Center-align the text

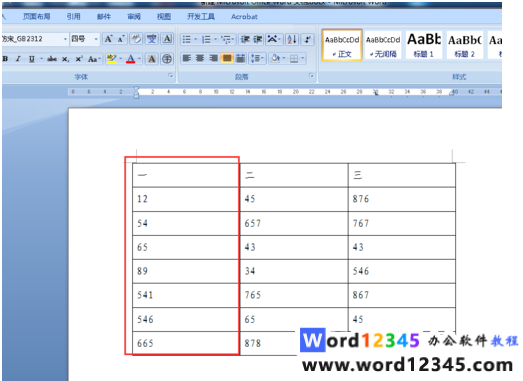200,59
